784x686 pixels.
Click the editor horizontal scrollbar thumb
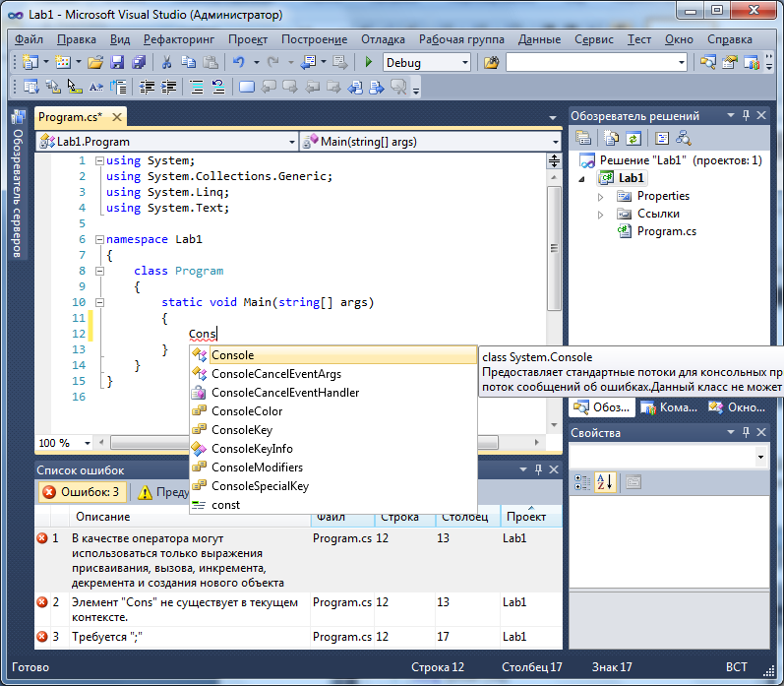click(304, 442)
